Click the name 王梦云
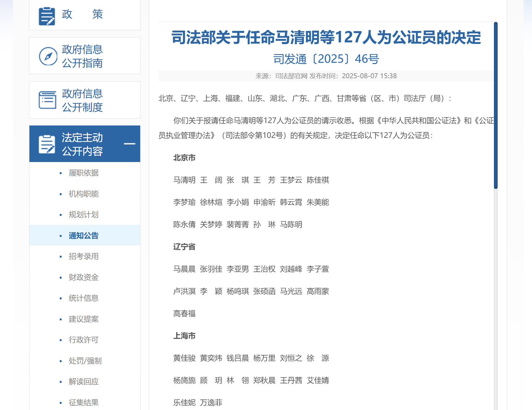 (291, 180)
